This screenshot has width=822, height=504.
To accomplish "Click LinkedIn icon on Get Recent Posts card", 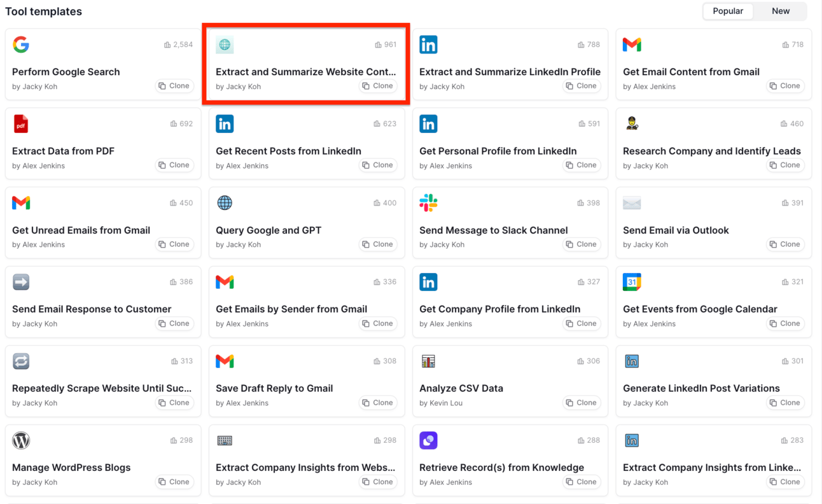I will (x=225, y=123).
